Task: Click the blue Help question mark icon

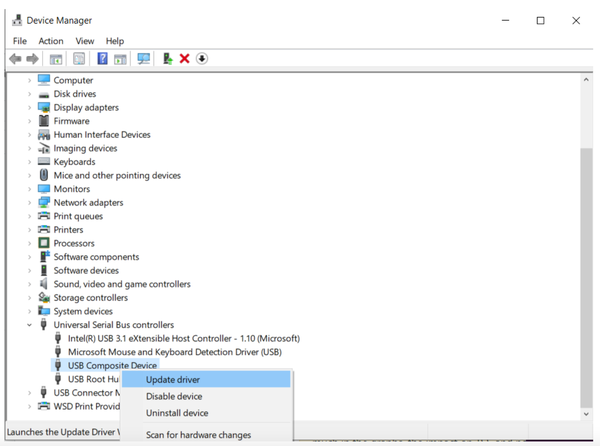Action: coord(102,59)
